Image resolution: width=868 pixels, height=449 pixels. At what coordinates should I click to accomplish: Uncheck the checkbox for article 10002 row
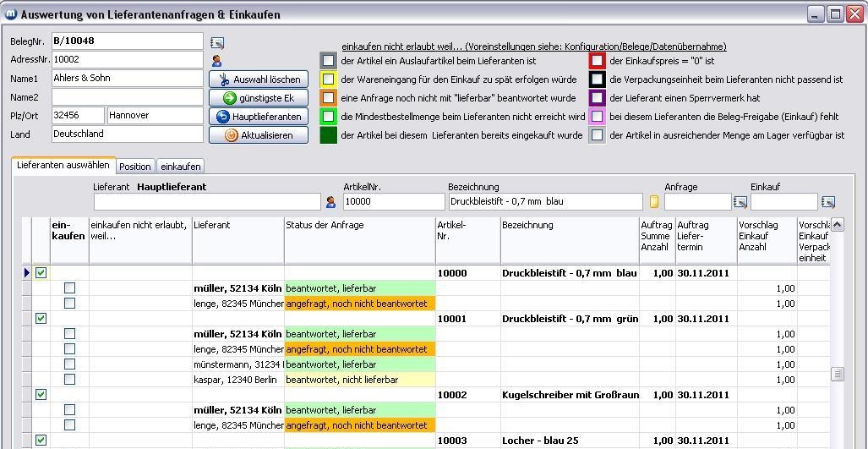[41, 395]
